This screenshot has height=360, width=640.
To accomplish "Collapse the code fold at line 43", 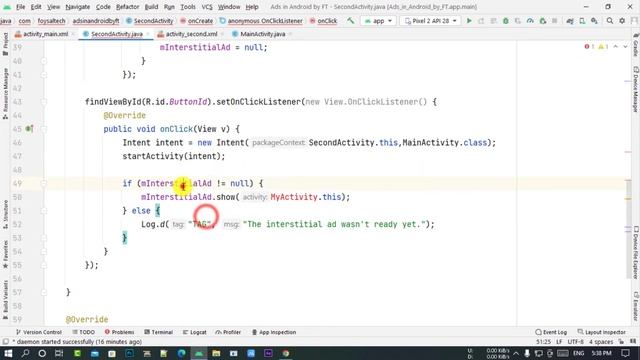I will (x=44, y=102).
